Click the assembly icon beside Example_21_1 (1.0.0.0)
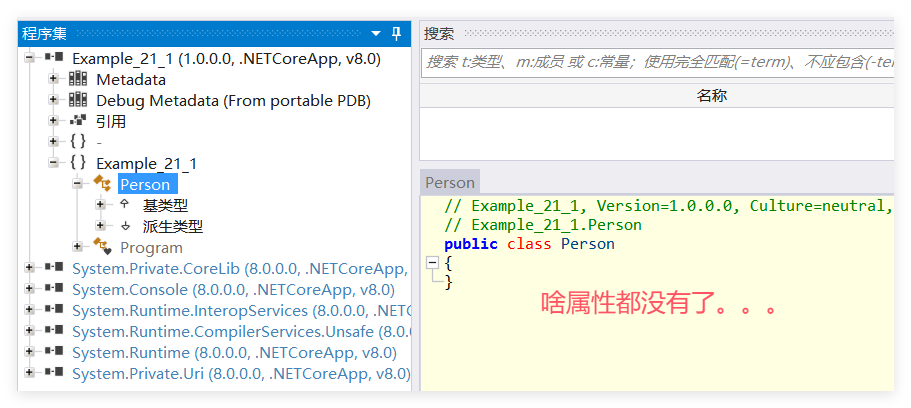Screen dimensions: 911x408 pyautogui.click(x=54, y=58)
